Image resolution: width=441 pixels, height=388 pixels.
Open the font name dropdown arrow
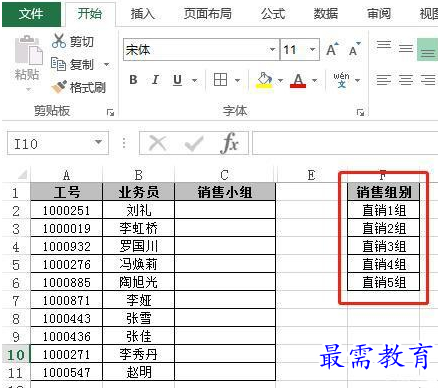[273, 49]
